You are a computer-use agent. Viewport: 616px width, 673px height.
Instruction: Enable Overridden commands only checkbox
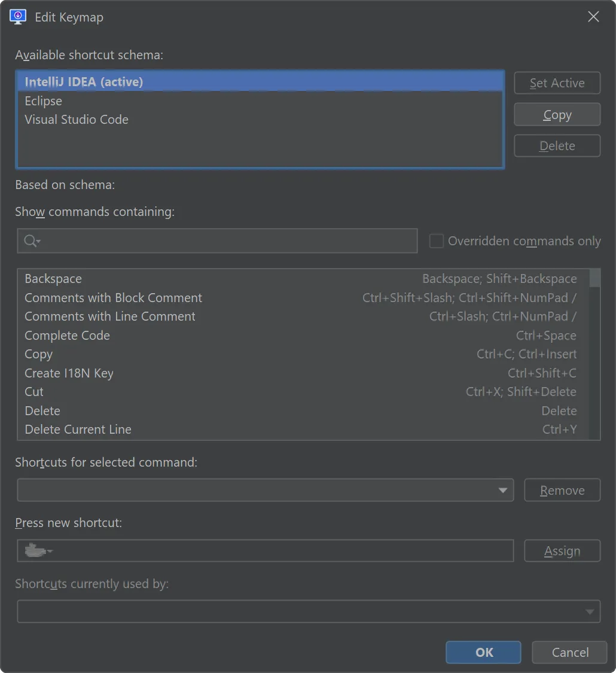tap(436, 241)
